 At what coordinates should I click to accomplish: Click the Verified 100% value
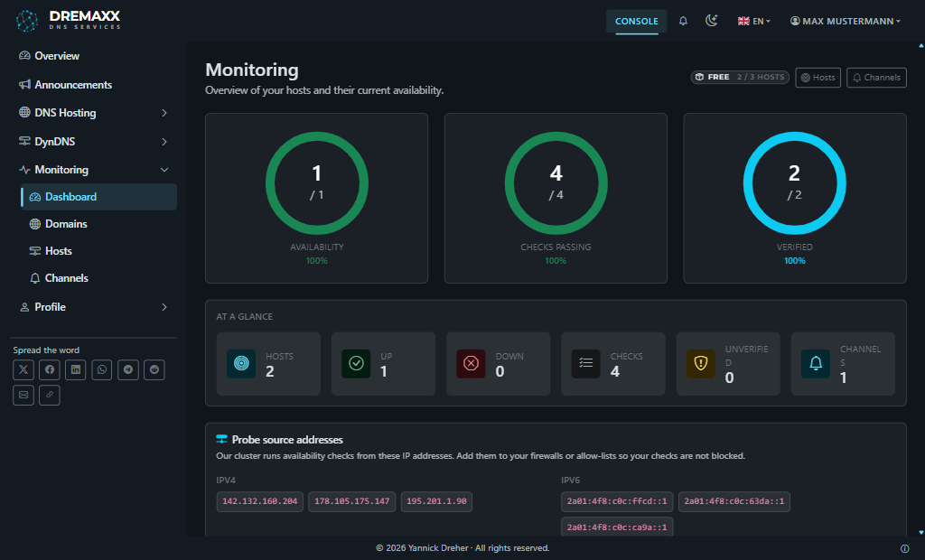[x=795, y=261]
